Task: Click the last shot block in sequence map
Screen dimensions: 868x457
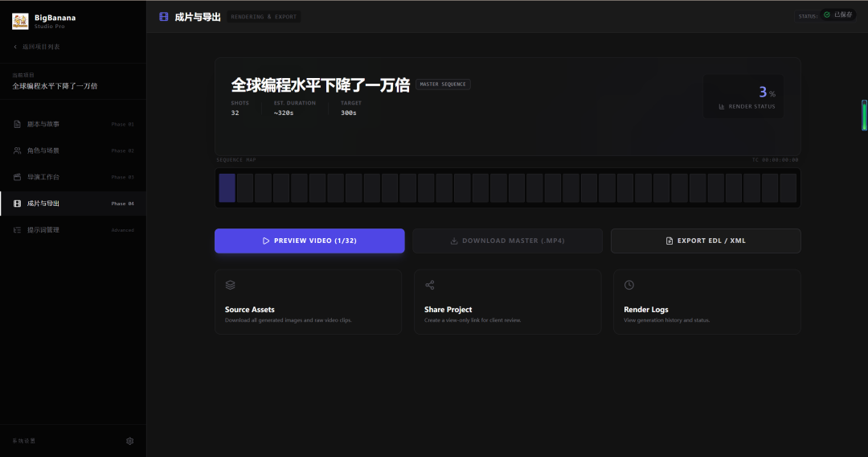Action: pos(788,188)
